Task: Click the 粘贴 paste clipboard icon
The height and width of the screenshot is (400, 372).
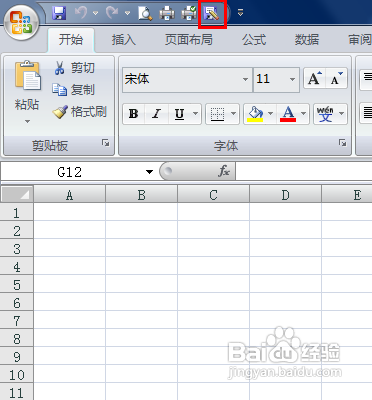Action: pyautogui.click(x=27, y=76)
